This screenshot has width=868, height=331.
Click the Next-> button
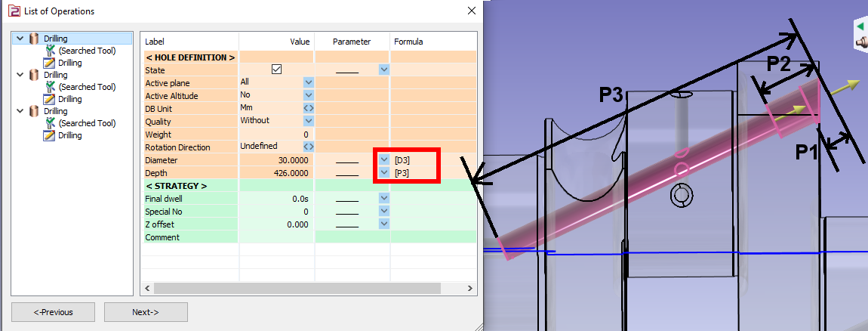coord(146,312)
